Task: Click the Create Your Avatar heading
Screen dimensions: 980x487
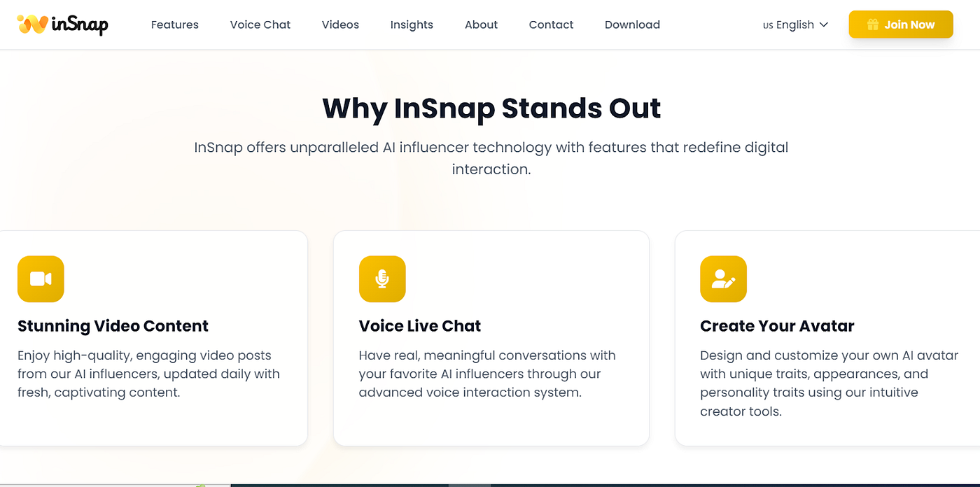Action: pos(777,326)
